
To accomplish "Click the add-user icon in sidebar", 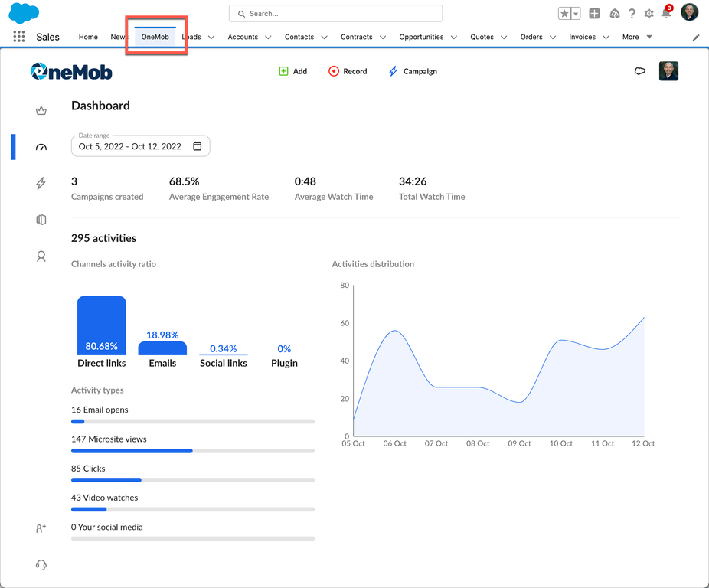I will click(41, 528).
